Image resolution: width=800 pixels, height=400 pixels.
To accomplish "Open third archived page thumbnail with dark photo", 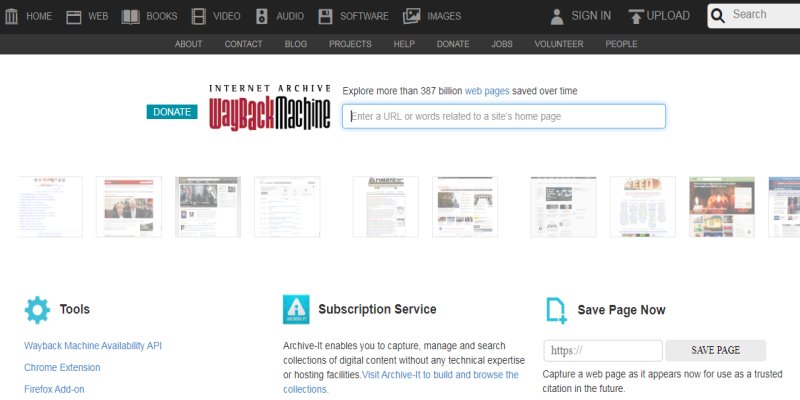I will point(208,207).
